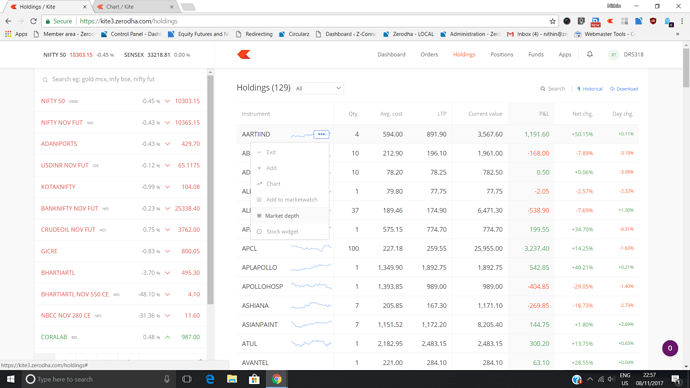Open Task View on taskbar
Screen dimensions: 690x388
coord(187,379)
